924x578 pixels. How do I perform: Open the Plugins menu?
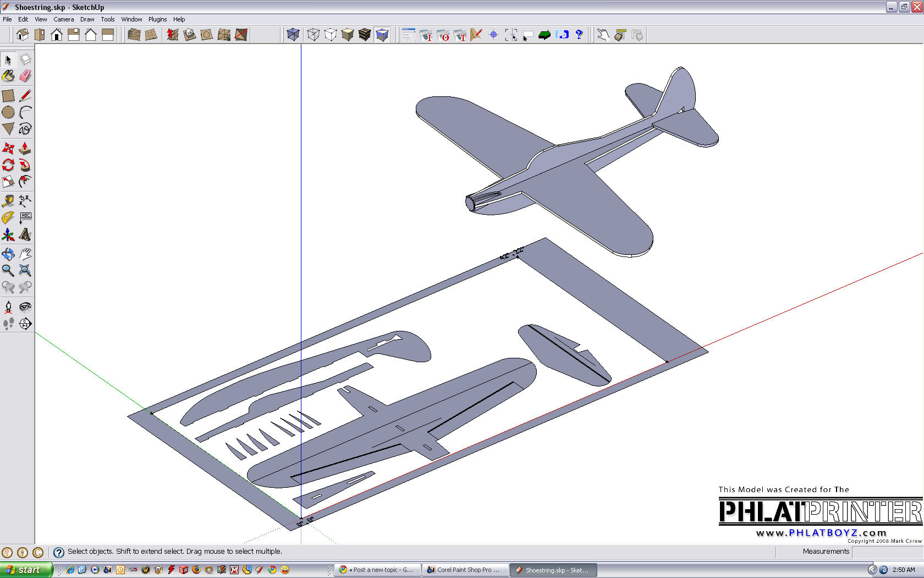tap(157, 19)
